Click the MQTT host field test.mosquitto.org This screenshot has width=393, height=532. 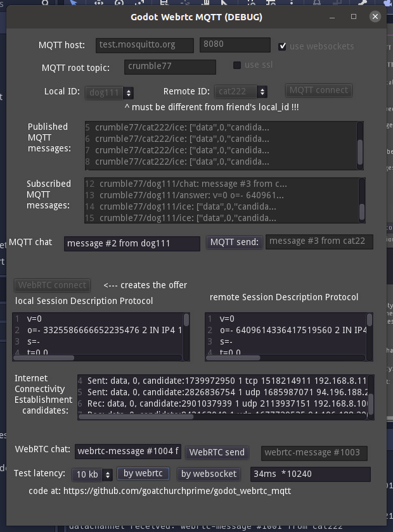coord(145,45)
